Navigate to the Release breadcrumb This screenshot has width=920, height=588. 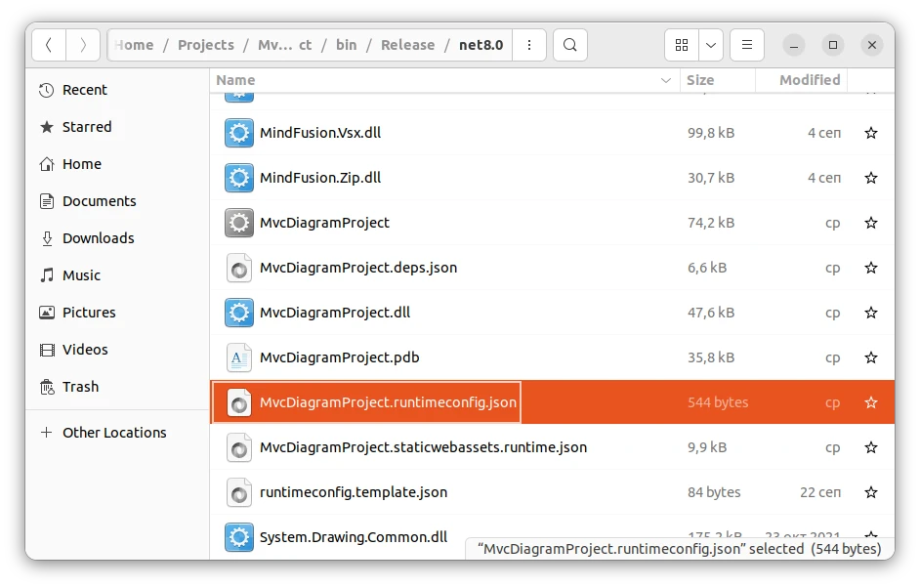(407, 45)
